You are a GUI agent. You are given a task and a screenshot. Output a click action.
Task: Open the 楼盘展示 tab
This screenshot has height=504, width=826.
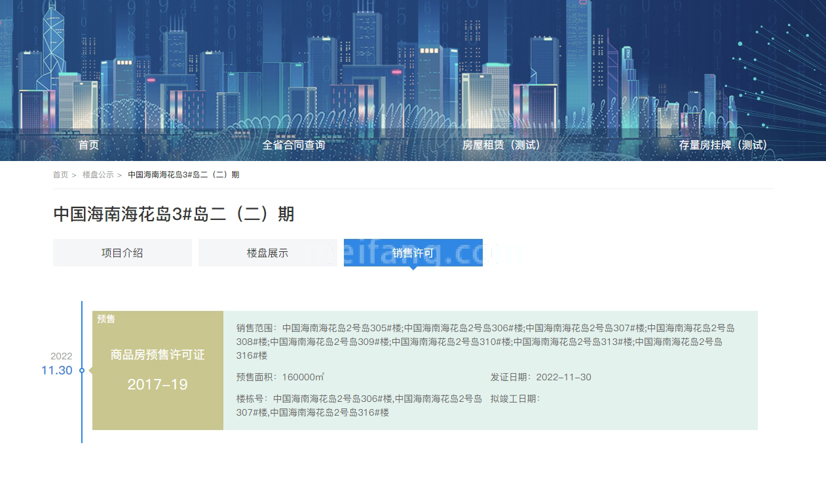267,253
